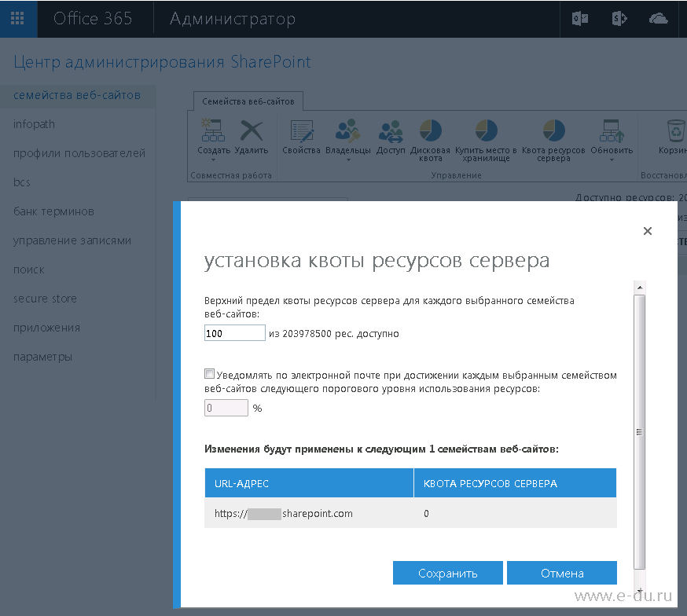Open Свойства via its ribbon icon
Screen dimensions: 687x616
tap(301, 134)
